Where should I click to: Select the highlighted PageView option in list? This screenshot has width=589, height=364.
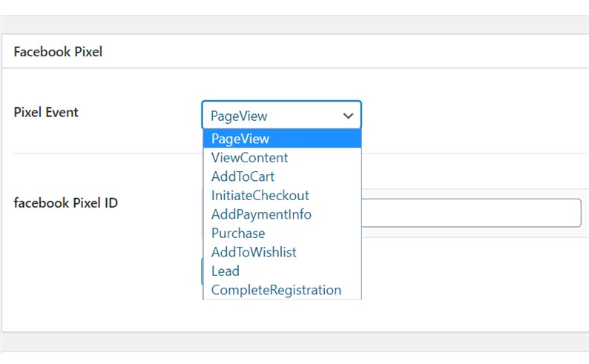tap(282, 139)
